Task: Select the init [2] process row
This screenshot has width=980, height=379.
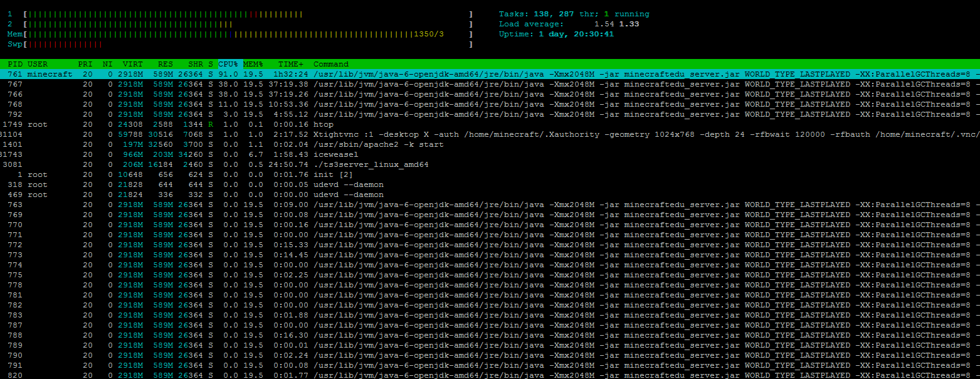Action: [x=490, y=174]
